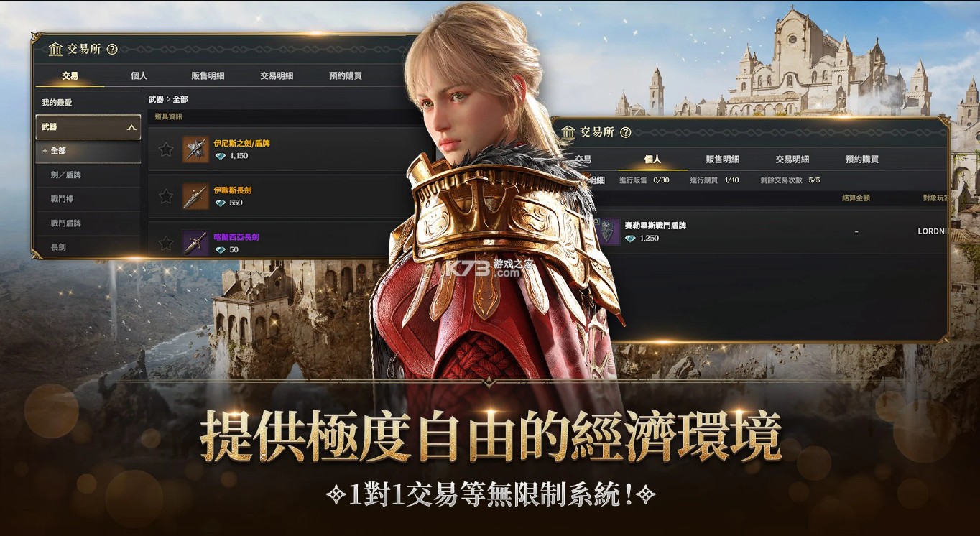The width and height of the screenshot is (980, 536).
Task: Click 交易所 building icon in weapon list panel
Action: point(55,50)
